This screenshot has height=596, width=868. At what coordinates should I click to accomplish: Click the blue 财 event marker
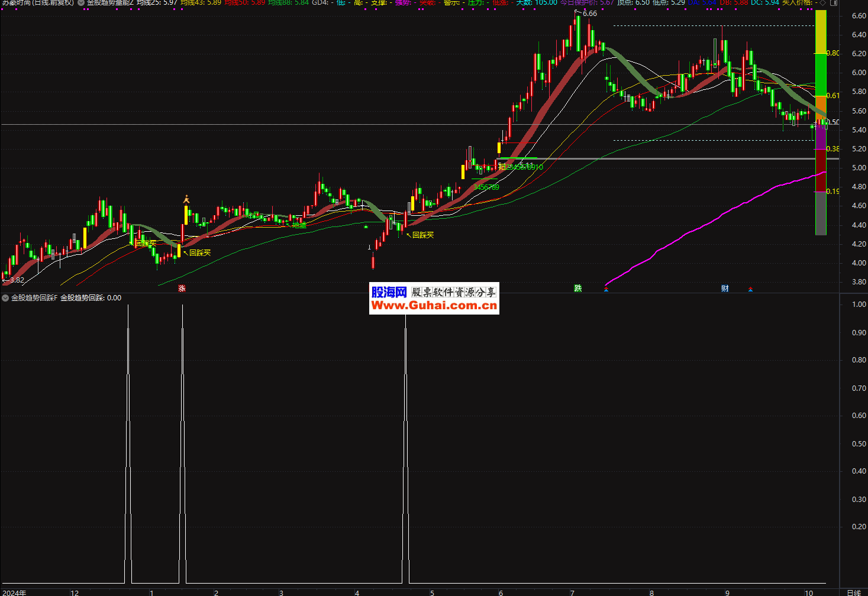tap(725, 289)
